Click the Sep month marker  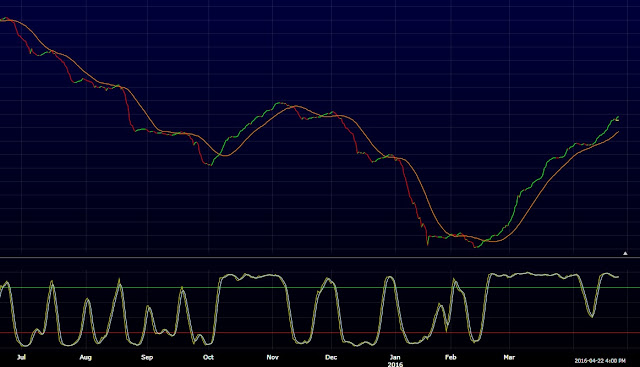point(147,357)
